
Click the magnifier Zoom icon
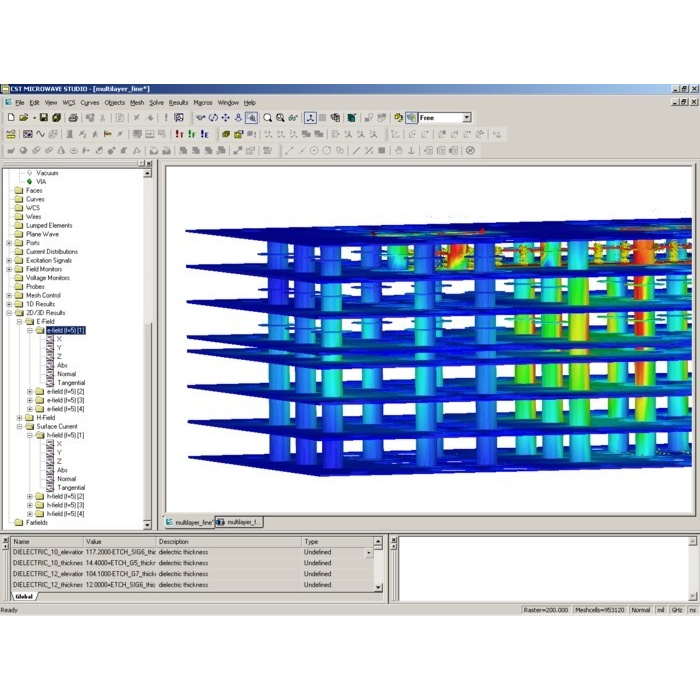(268, 118)
